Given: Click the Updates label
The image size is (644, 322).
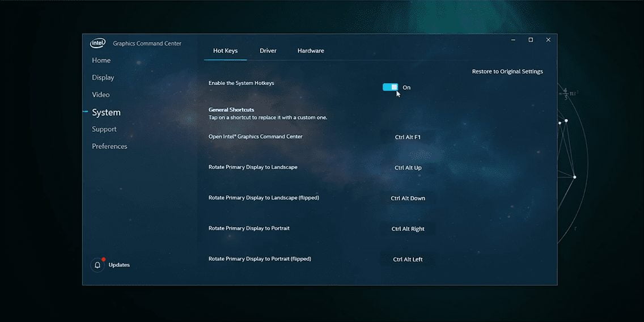Looking at the screenshot, I should 119,265.
